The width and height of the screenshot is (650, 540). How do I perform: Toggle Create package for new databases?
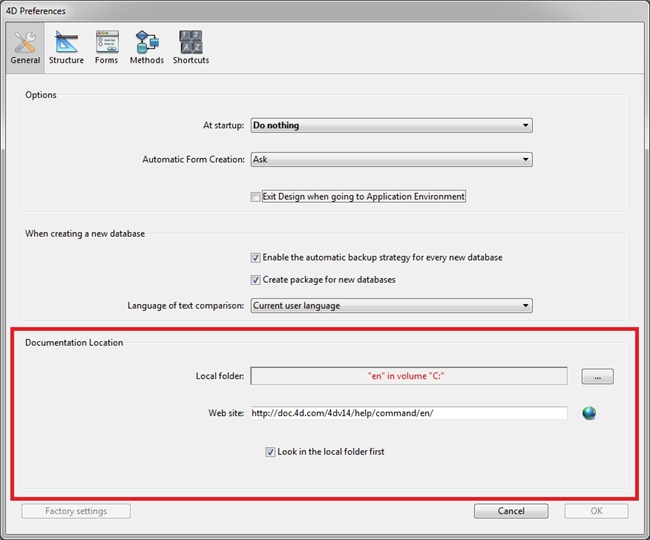pyautogui.click(x=256, y=280)
